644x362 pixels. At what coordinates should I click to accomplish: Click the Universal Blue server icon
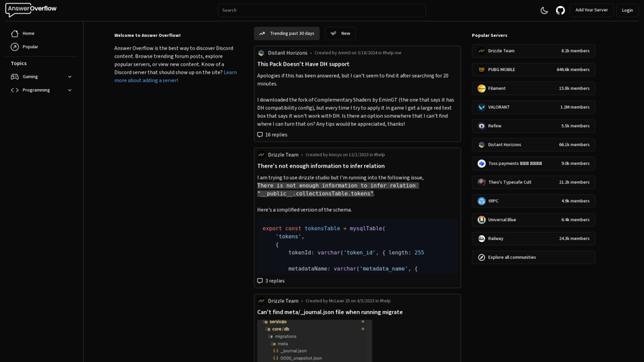(x=482, y=220)
